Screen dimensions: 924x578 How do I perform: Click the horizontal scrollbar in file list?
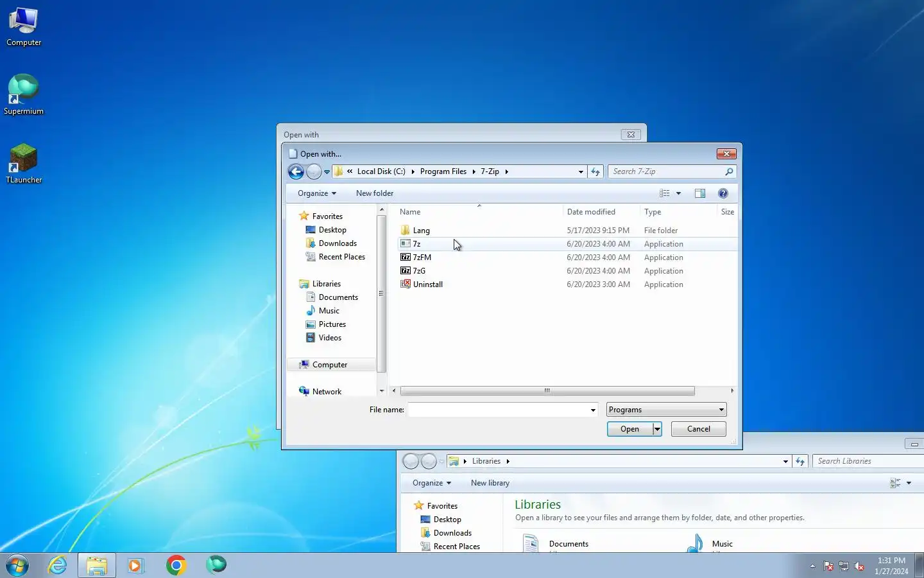point(547,390)
